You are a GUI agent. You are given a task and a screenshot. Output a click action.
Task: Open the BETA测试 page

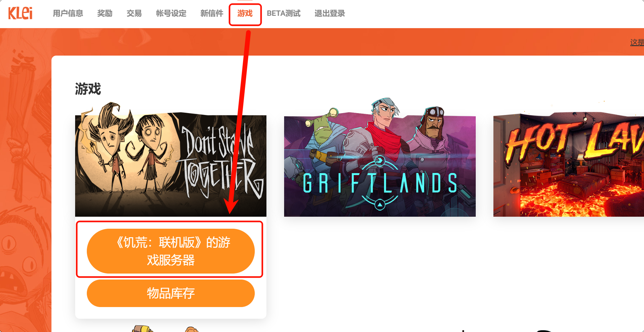[283, 13]
